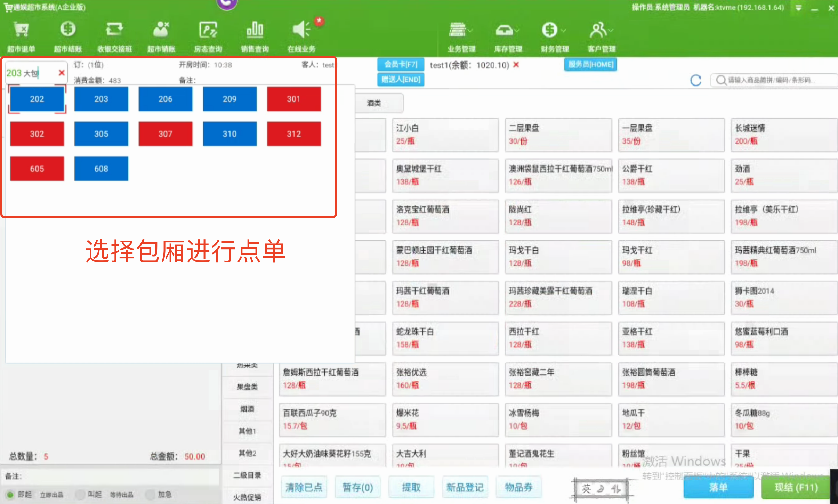
Task: Clear the 203 大包 room field
Action: pyautogui.click(x=62, y=73)
